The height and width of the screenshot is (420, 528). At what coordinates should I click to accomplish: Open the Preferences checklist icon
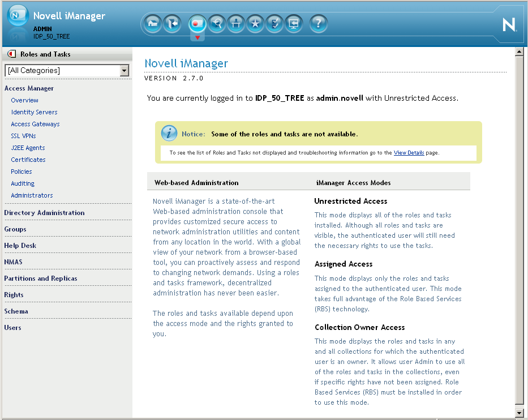[x=275, y=24]
